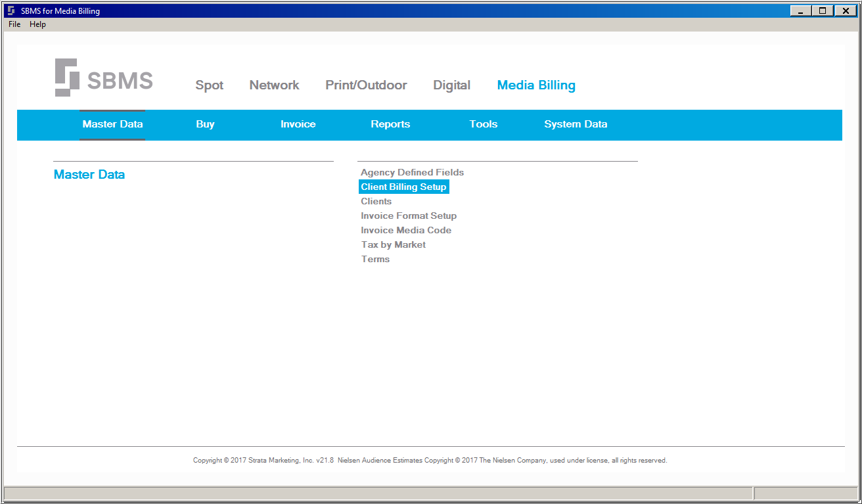Open Agency Defined Fields
This screenshot has height=504, width=862.
click(412, 172)
